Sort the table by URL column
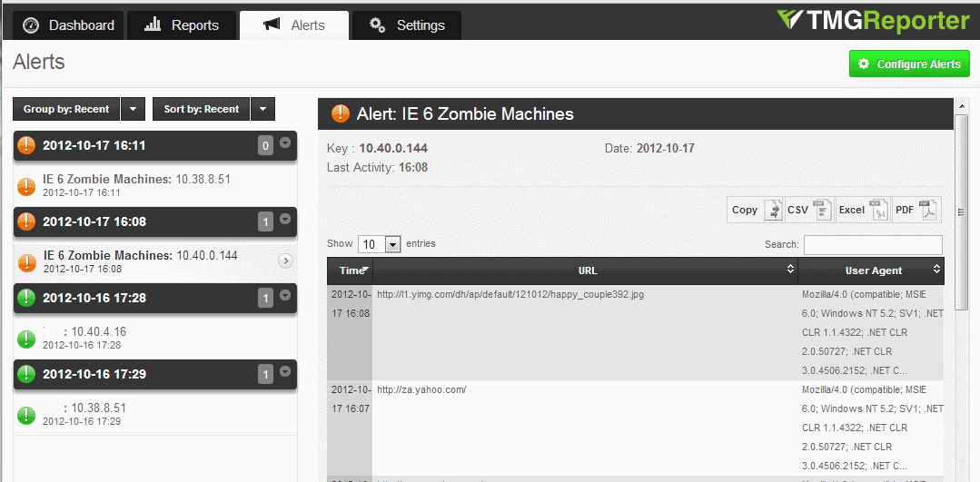The image size is (980, 482). click(x=586, y=271)
